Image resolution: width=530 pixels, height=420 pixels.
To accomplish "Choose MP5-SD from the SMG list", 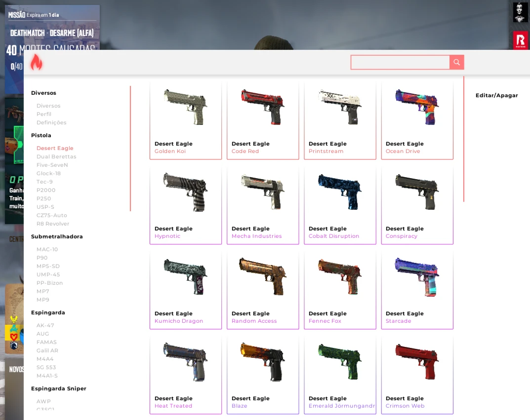I will tap(48, 267).
